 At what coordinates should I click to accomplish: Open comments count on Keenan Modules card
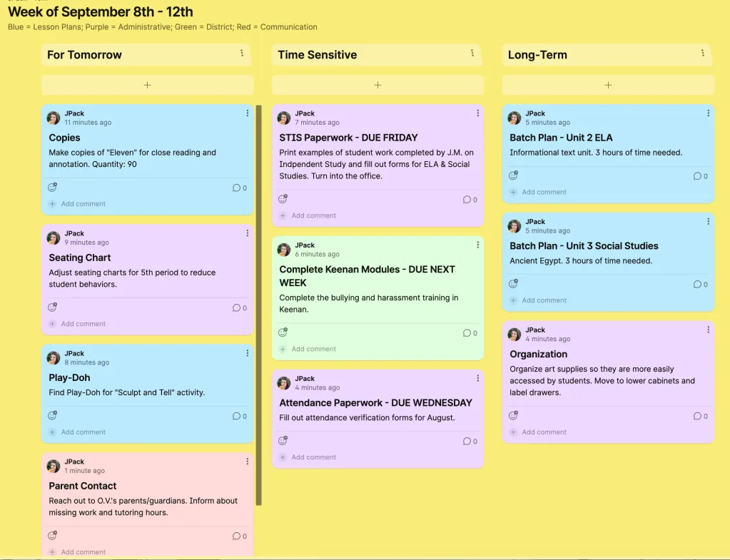click(x=470, y=333)
